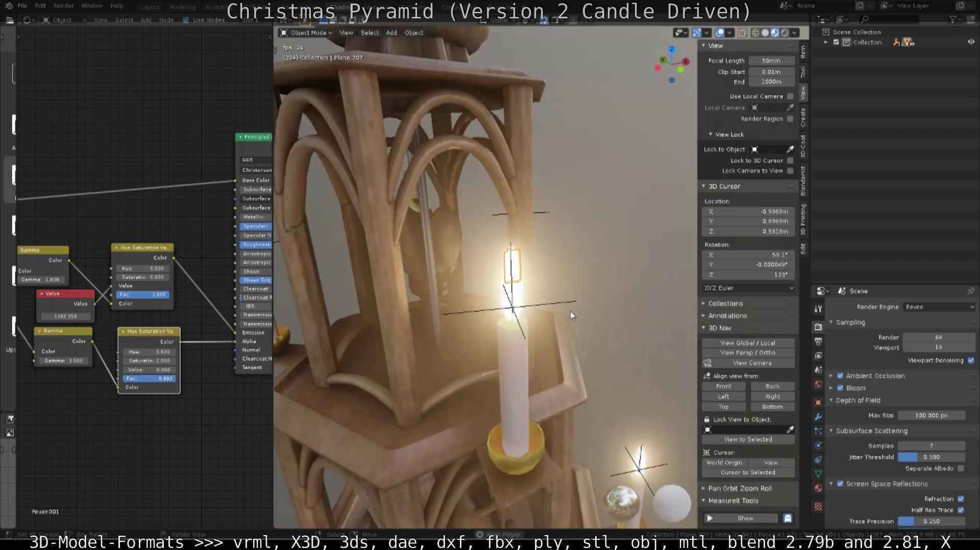Open the Object properties tab icon
Viewport: 980px width, 550px height.
click(x=818, y=403)
